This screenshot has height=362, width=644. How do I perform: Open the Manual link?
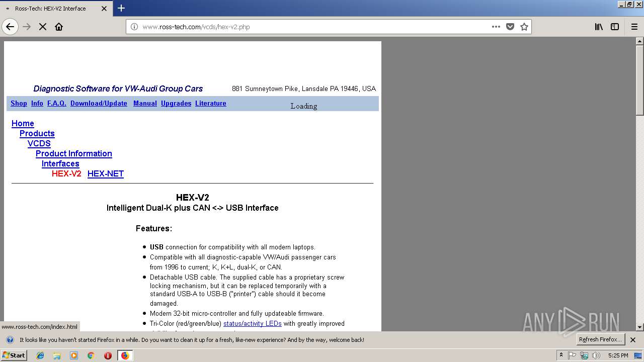pos(145,103)
